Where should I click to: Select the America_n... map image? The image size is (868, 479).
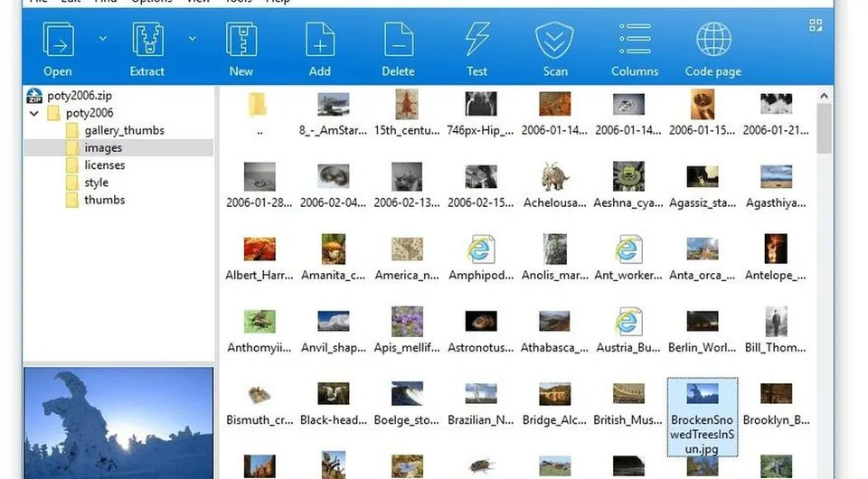coord(407,258)
